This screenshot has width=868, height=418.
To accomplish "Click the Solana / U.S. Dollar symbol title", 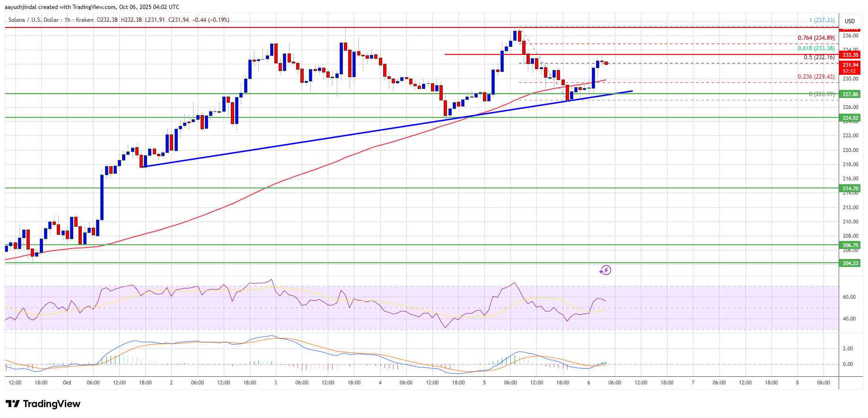I will click(x=34, y=20).
